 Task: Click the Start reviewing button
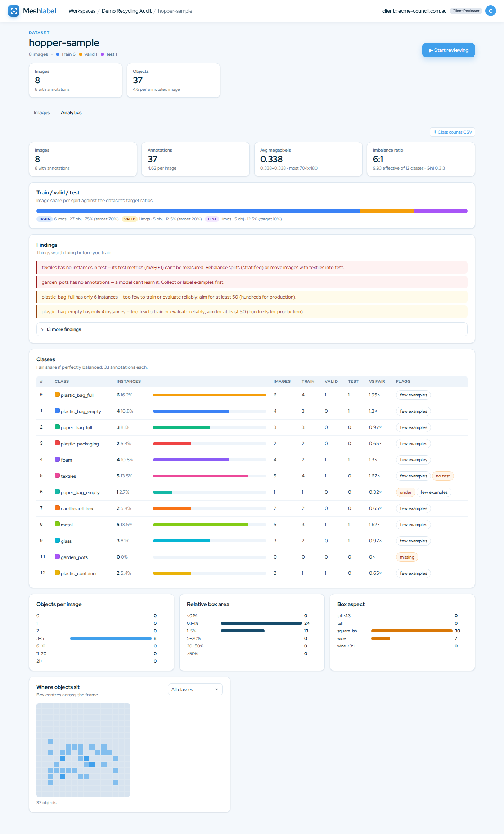click(x=449, y=50)
